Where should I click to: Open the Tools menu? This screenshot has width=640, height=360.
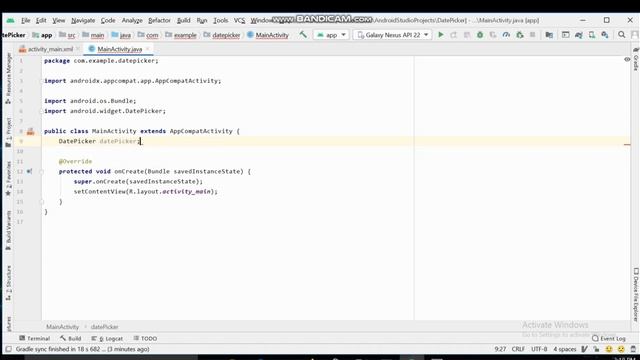coord(220,20)
